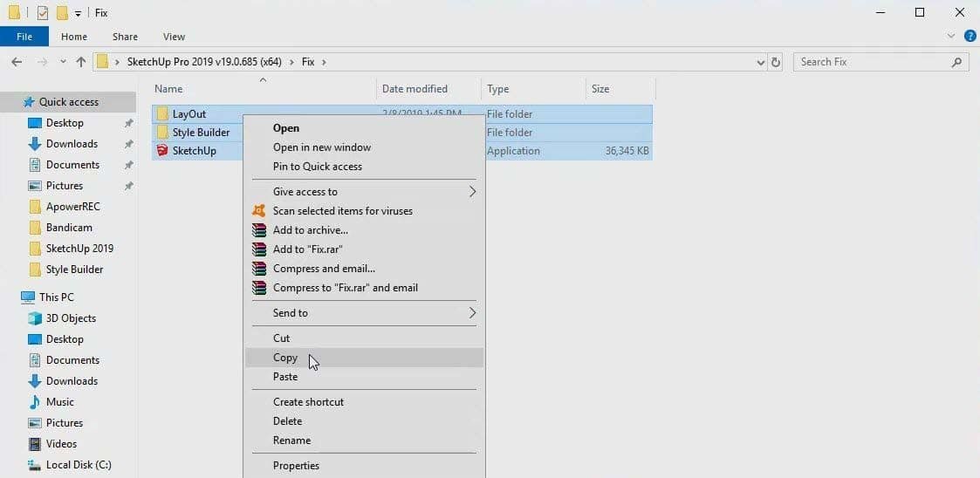Click the Back navigation arrow
The height and width of the screenshot is (478, 980).
pos(17,62)
